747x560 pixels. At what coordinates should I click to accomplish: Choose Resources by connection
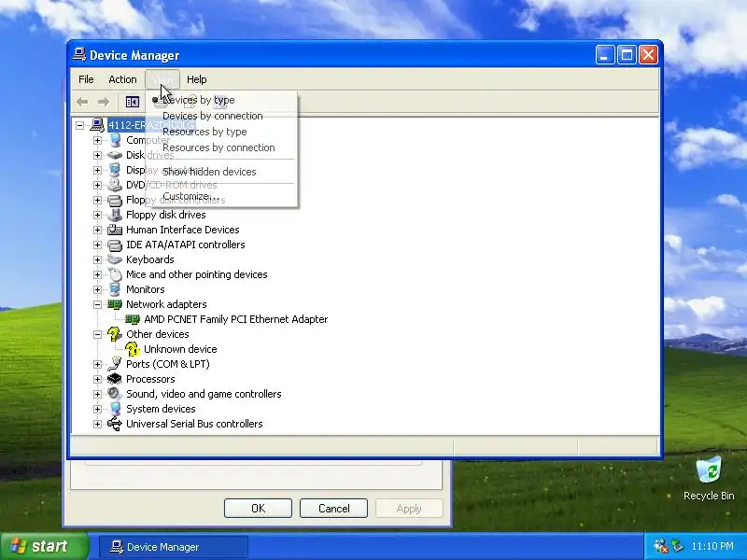[221, 147]
